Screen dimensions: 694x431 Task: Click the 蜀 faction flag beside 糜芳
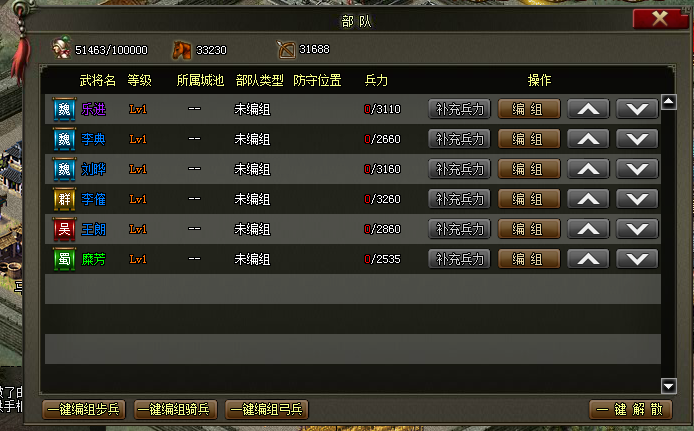point(65,259)
